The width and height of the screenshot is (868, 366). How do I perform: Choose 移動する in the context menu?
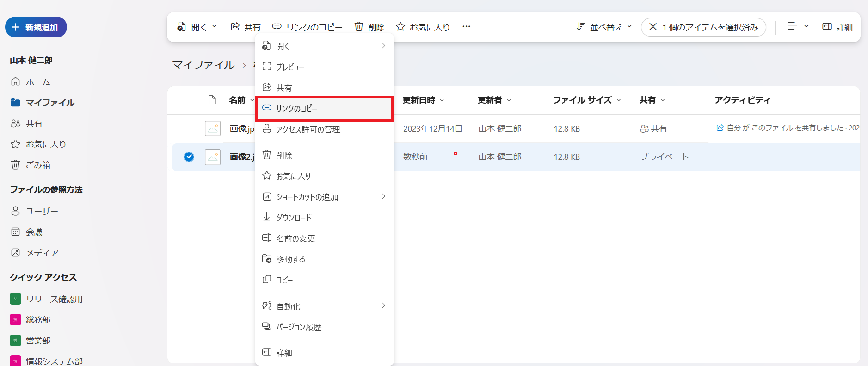pyautogui.click(x=324, y=259)
